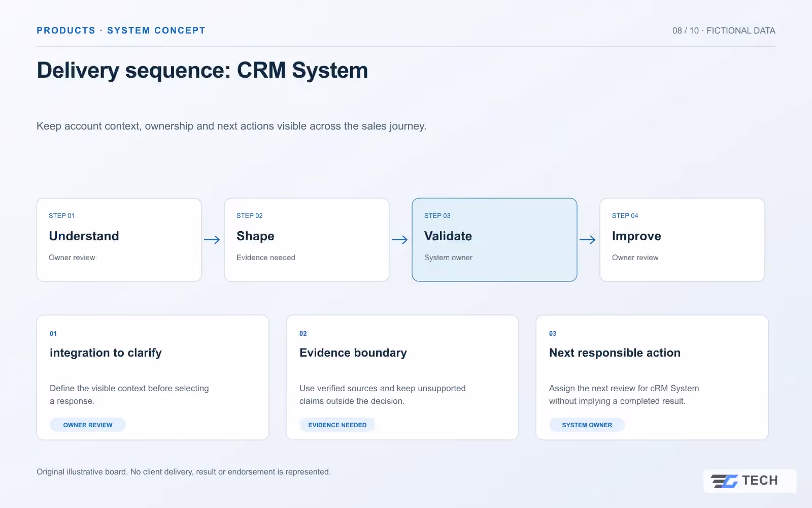Click the 'STEP 04' label

625,216
